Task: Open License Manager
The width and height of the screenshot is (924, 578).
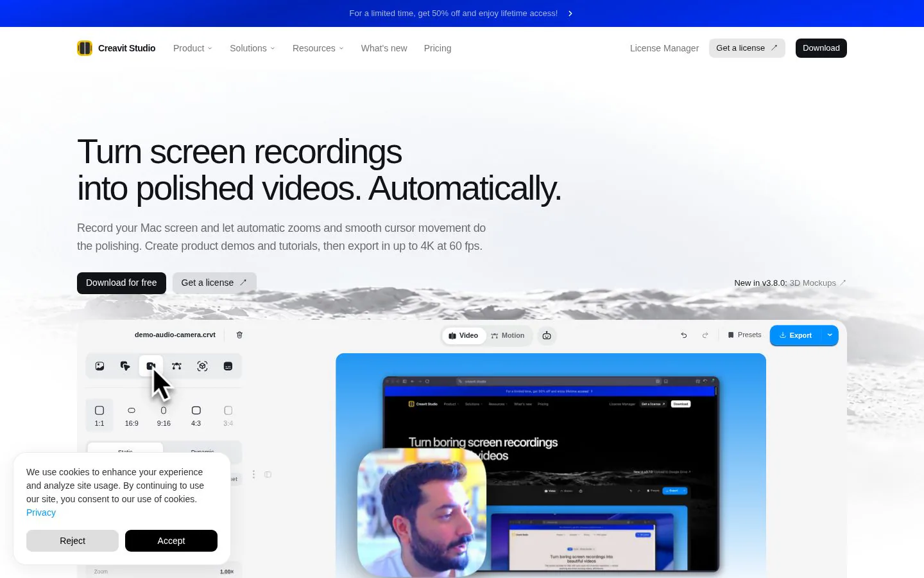Action: [664, 48]
